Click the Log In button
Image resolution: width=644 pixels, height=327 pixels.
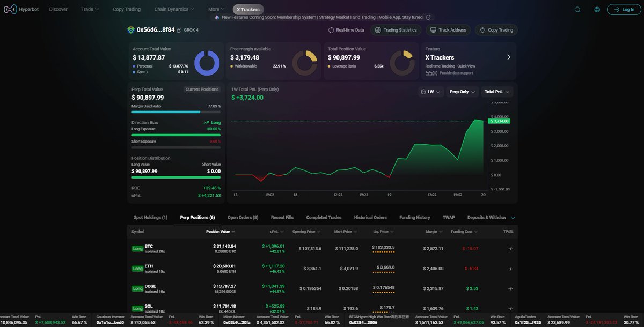point(624,9)
